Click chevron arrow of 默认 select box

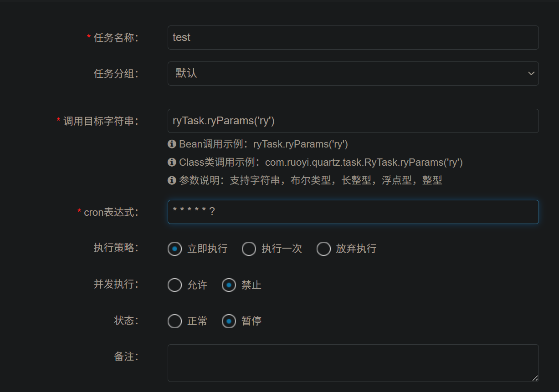click(531, 74)
